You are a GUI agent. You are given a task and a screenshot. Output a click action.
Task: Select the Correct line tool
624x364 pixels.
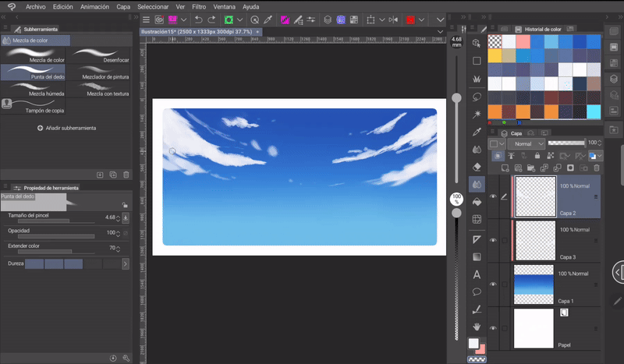[477, 309]
